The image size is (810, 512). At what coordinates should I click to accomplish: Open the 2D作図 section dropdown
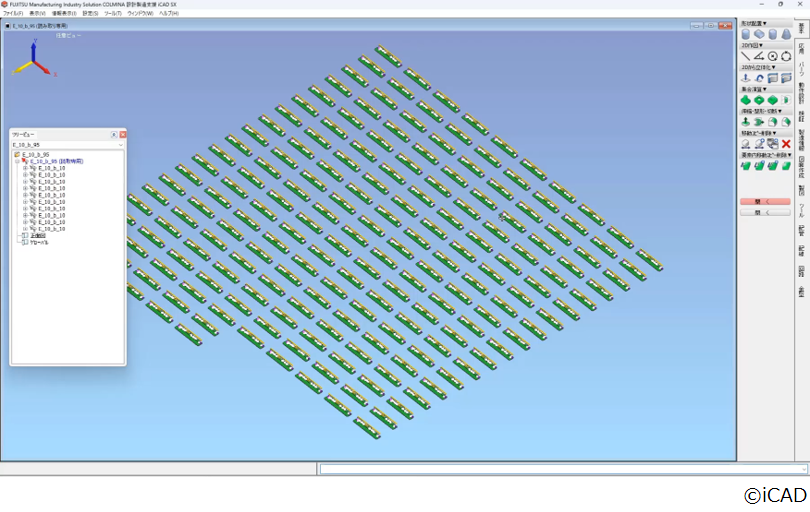point(752,45)
